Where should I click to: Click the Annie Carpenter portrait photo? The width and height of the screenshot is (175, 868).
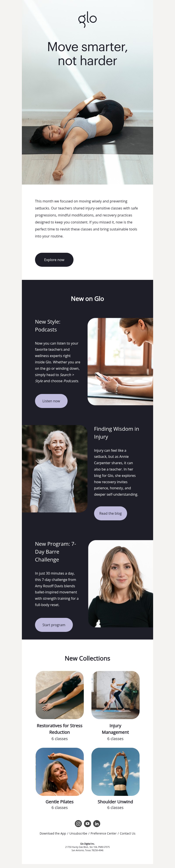pyautogui.click(x=55, y=469)
